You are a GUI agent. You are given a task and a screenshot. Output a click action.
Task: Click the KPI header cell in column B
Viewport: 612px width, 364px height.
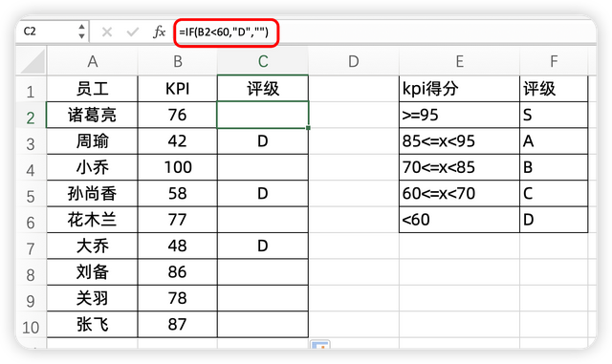178,89
